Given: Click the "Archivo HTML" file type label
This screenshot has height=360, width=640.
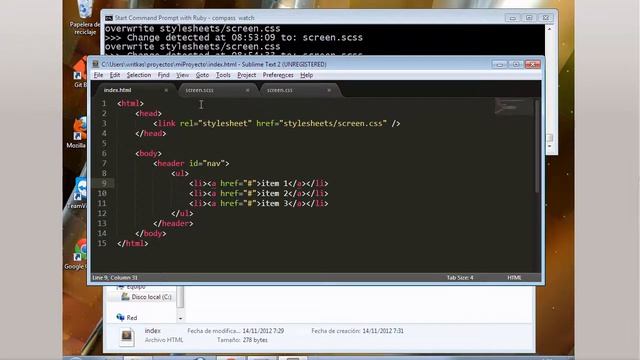Looking at the screenshot, I should tap(164, 340).
